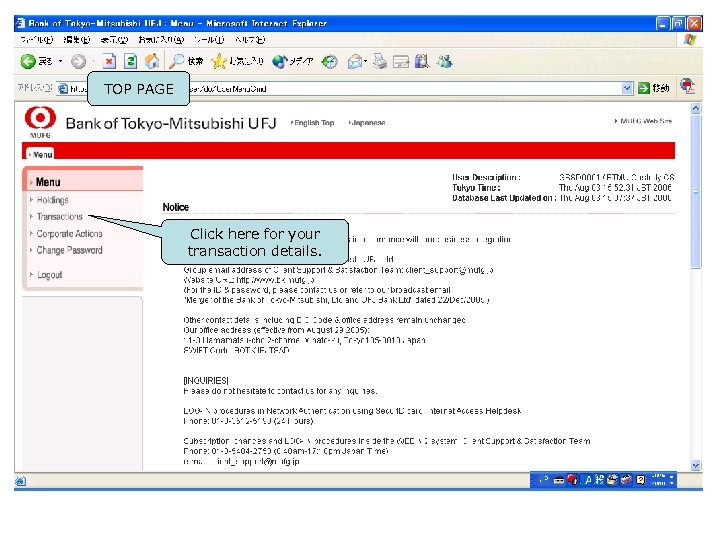Click the browser Forward arrow icon
This screenshot has width=720, height=540.
(79, 62)
